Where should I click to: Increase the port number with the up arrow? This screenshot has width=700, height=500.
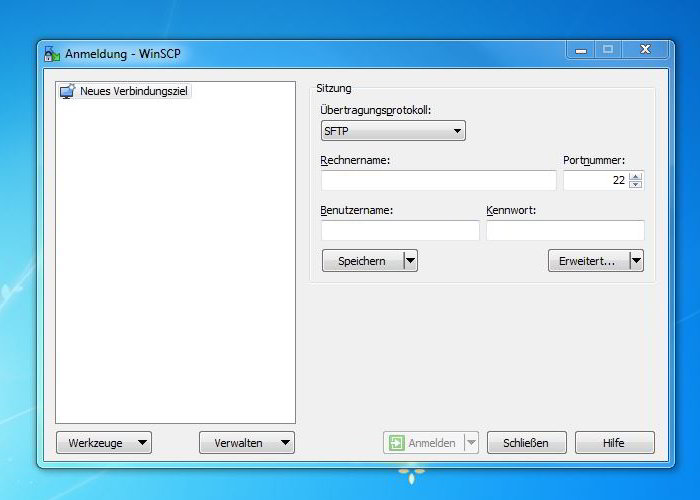pyautogui.click(x=636, y=176)
